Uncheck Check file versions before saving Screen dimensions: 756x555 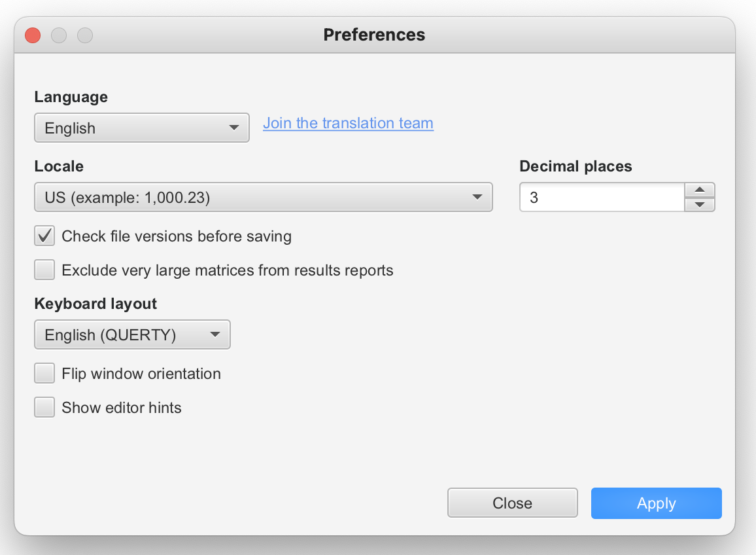pyautogui.click(x=44, y=236)
